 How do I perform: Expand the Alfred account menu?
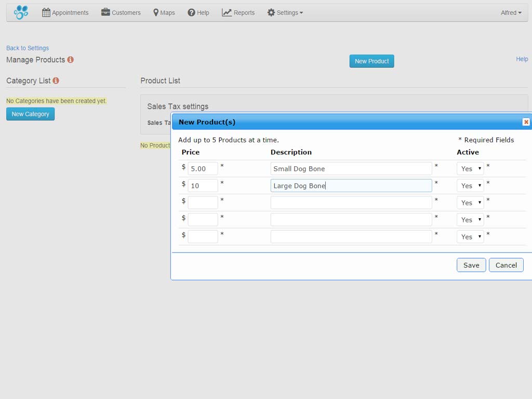point(511,12)
